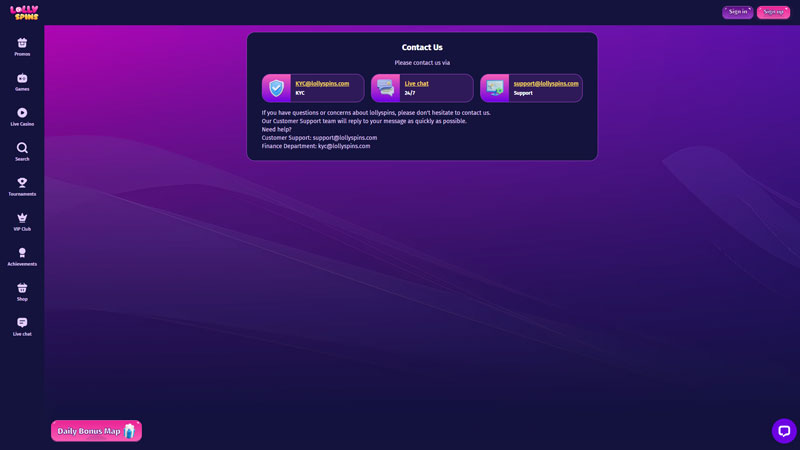The width and height of the screenshot is (800, 450).
Task: Click KYC@lollyspins.com email link
Action: pyautogui.click(x=322, y=84)
